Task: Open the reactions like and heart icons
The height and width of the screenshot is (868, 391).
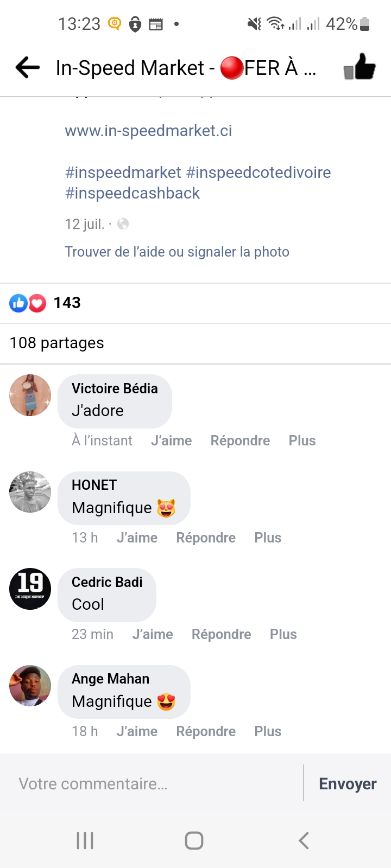Action: (x=28, y=303)
